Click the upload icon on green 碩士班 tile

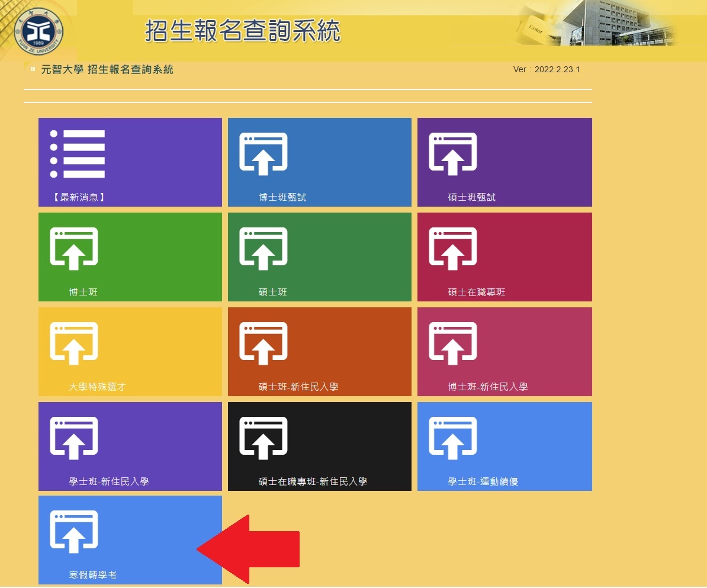pyautogui.click(x=263, y=248)
